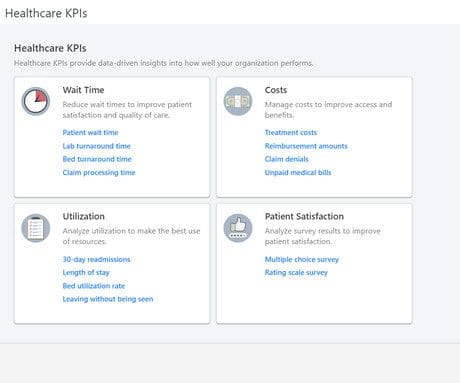The height and width of the screenshot is (383, 460).
Task: Click Leaving without being seen link
Action: click(108, 299)
